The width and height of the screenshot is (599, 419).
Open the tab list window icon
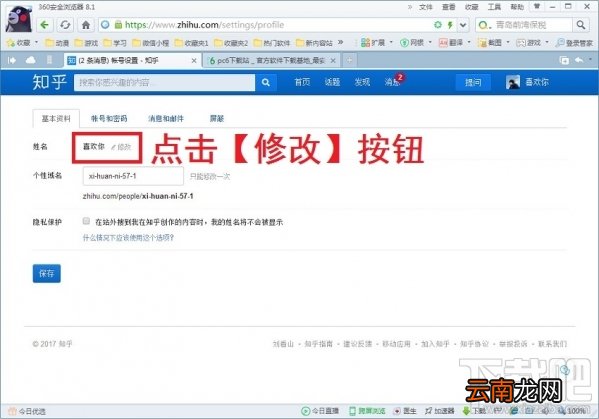564,60
